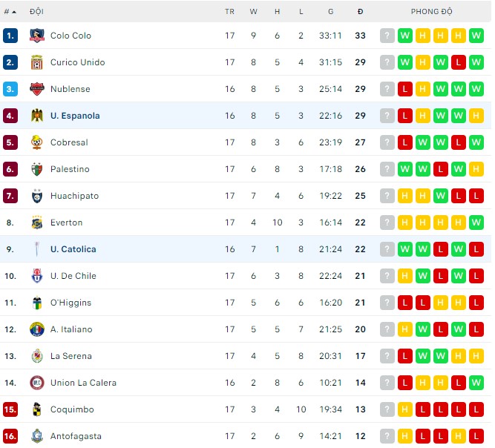Click Colo Colo's upcoming match question mark
Viewport: 495px width, 448px height.
(387, 36)
